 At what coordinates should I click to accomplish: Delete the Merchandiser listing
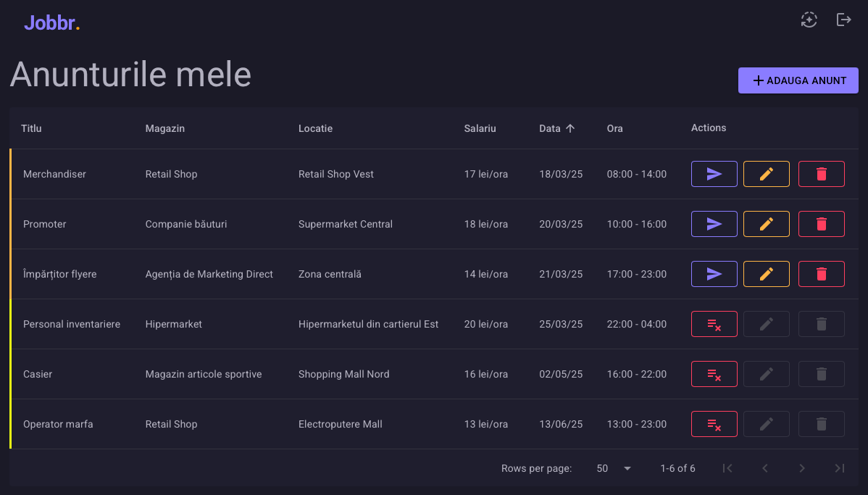point(821,174)
